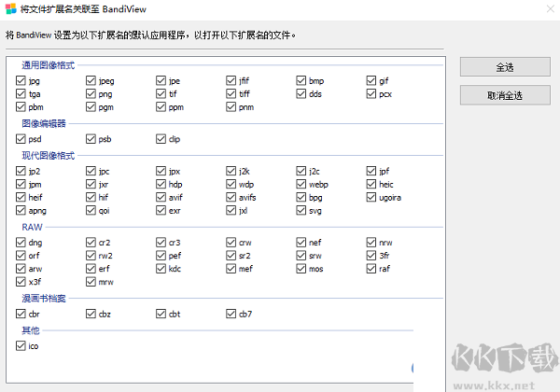This screenshot has width=560, height=392.
Task: Toggle the orf checkbox
Action: 21,256
